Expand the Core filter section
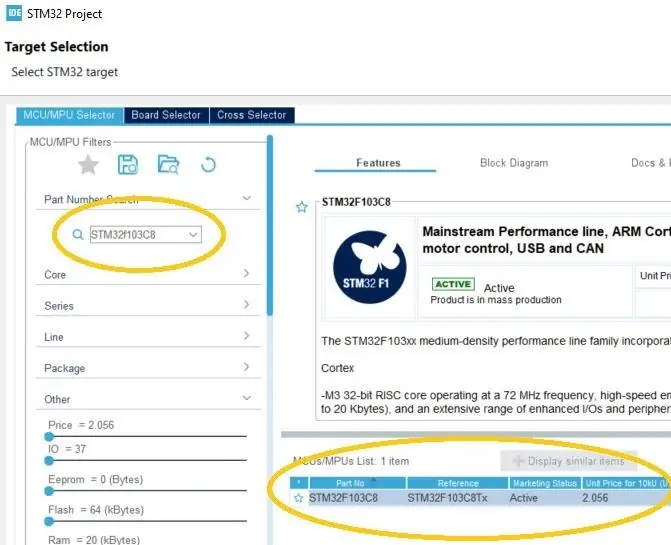The width and height of the screenshot is (671, 545). 246,273
